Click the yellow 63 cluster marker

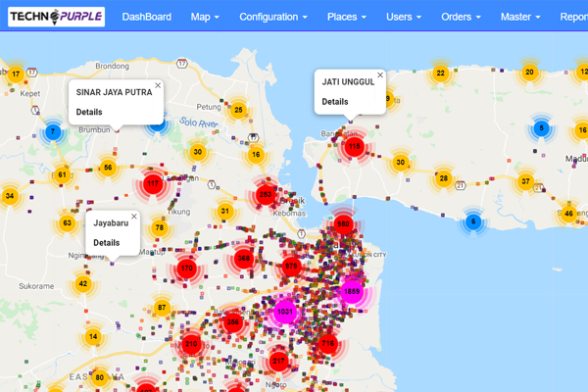click(x=67, y=223)
